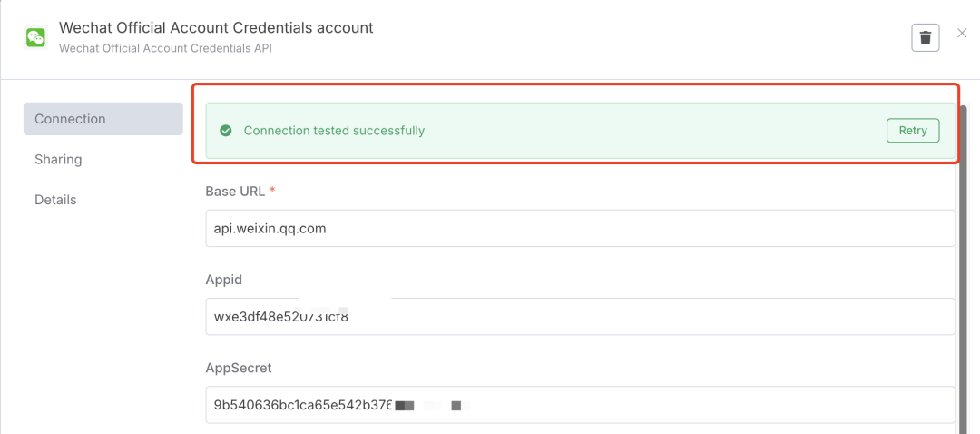Click the vertical scrollbar on the right
Screen dimensions: 980x434
point(963,272)
